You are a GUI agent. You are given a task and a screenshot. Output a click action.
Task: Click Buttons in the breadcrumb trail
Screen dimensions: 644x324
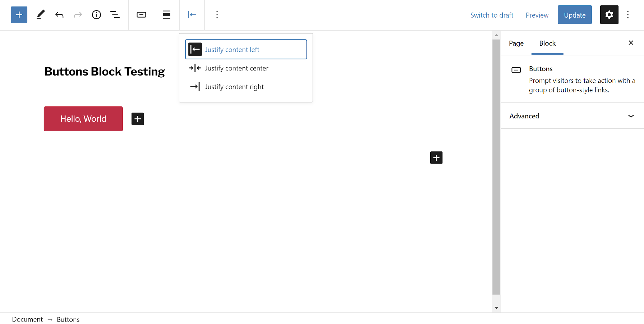pos(68,319)
